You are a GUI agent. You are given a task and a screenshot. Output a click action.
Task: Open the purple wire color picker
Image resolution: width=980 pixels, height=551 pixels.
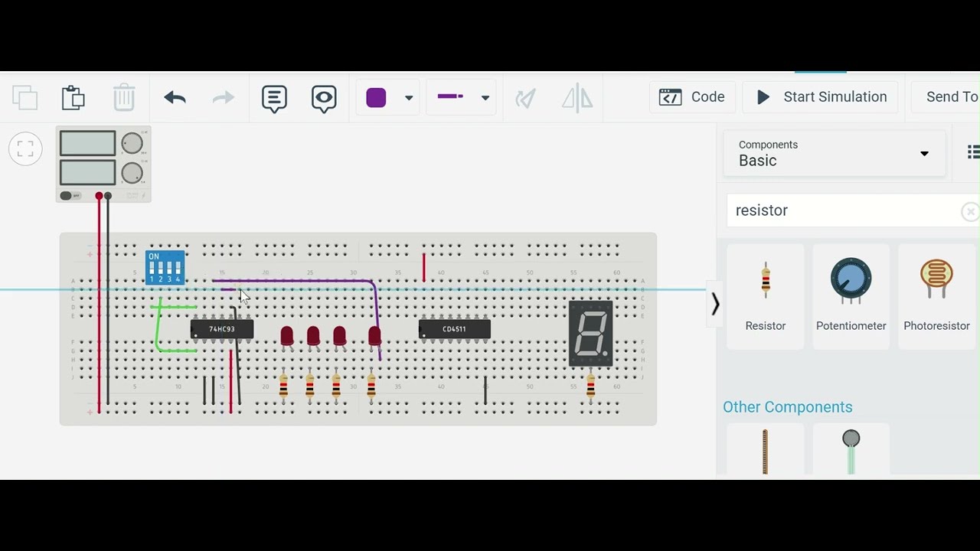pos(376,97)
